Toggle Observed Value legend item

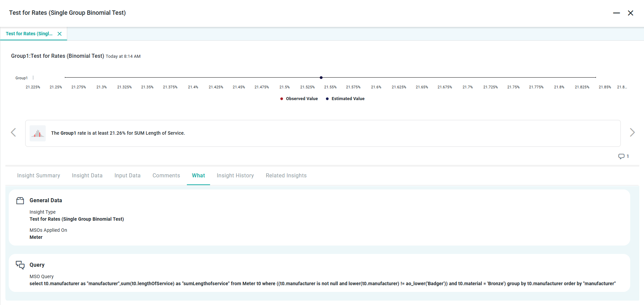[299, 99]
